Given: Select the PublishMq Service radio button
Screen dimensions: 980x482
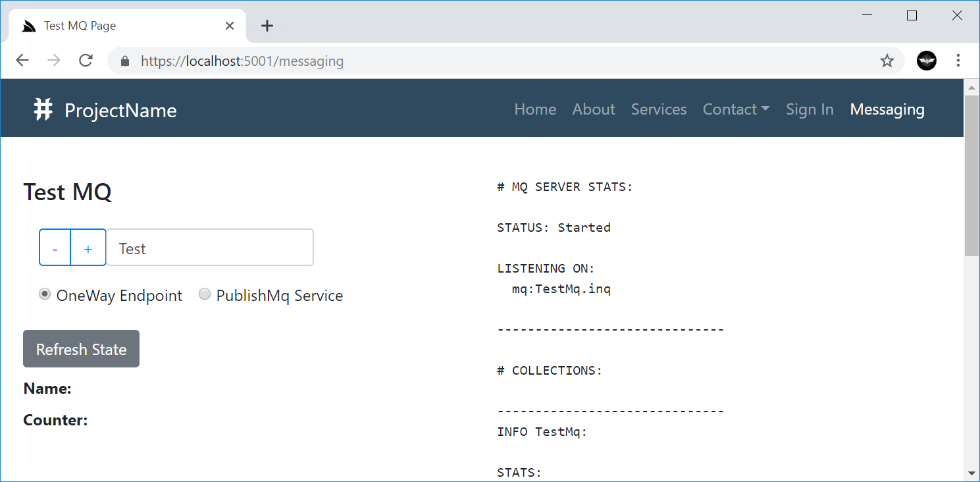Looking at the screenshot, I should click(x=205, y=294).
